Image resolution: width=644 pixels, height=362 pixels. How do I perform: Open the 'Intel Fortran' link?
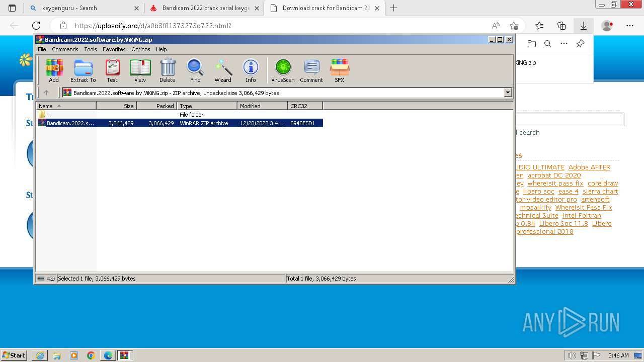pos(582,216)
